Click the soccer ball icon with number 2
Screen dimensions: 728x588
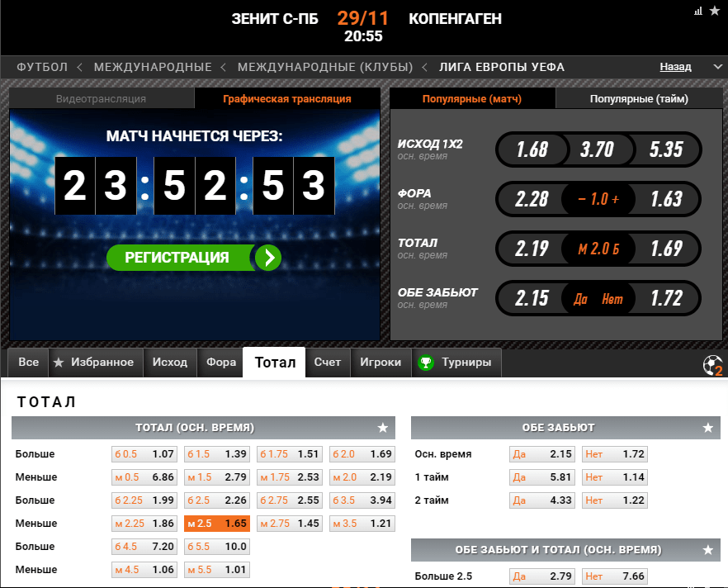(x=713, y=365)
